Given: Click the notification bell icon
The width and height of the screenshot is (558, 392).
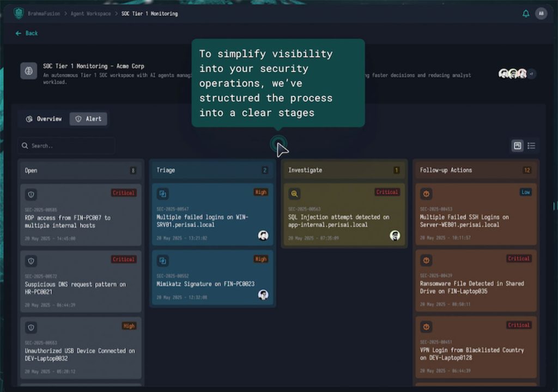Looking at the screenshot, I should 526,14.
